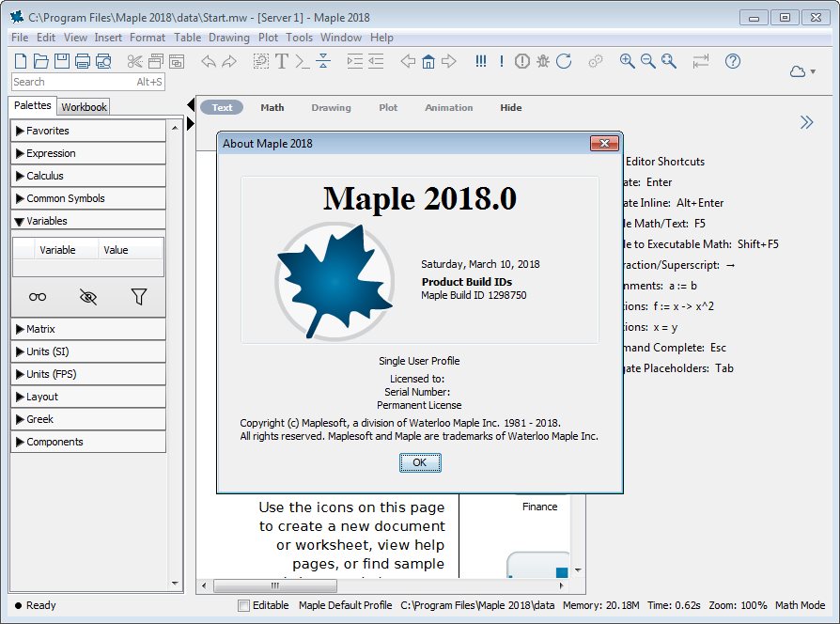Click the horizontal scrollbar thumb of the document

click(275, 586)
